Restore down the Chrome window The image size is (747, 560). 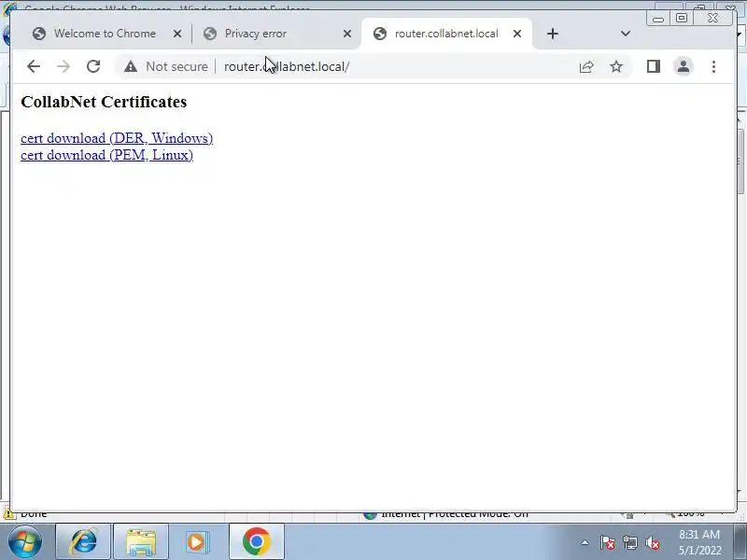(x=682, y=18)
